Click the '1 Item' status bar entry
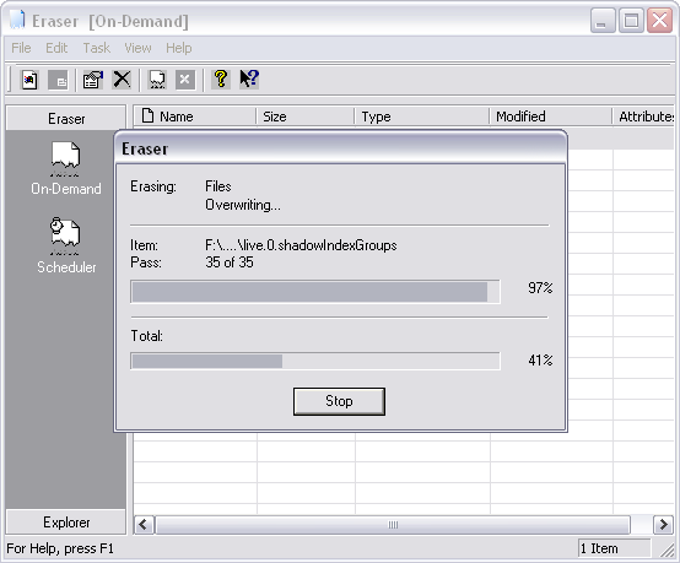The height and width of the screenshot is (563, 680). (x=614, y=549)
